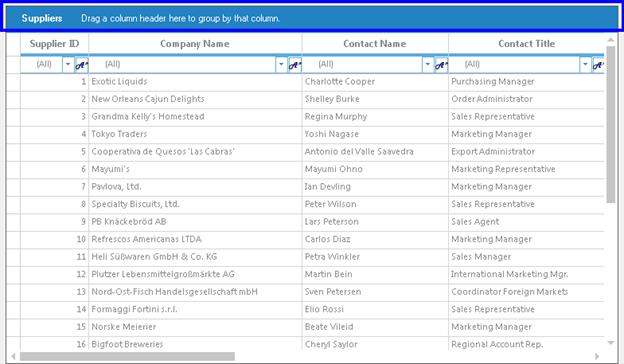624x364 pixels.
Task: Sort by the Company Name column header
Action: pyautogui.click(x=195, y=44)
